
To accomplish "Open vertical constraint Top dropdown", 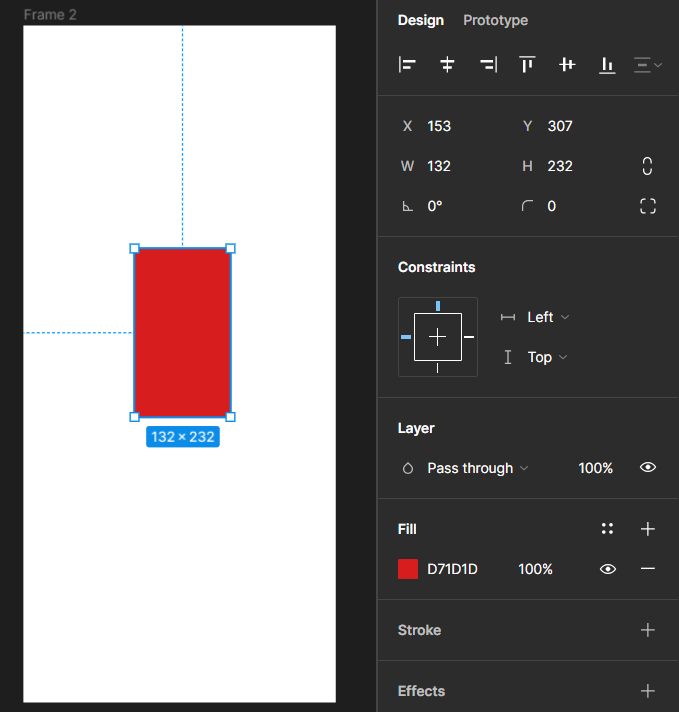I will (x=547, y=357).
